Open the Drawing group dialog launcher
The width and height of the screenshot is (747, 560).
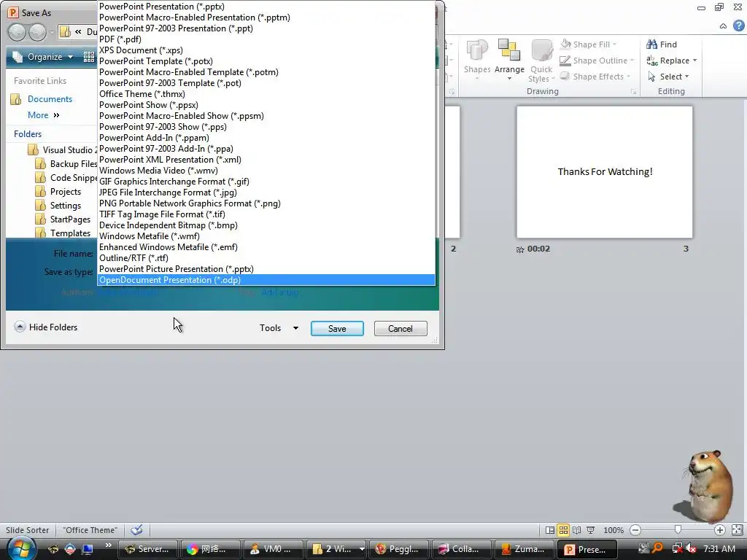633,91
